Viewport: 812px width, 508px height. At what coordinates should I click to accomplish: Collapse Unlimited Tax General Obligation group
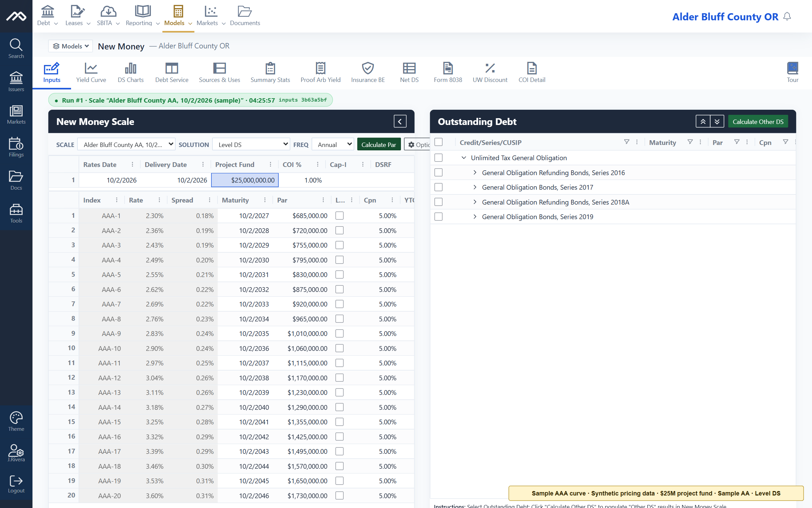[x=464, y=158]
